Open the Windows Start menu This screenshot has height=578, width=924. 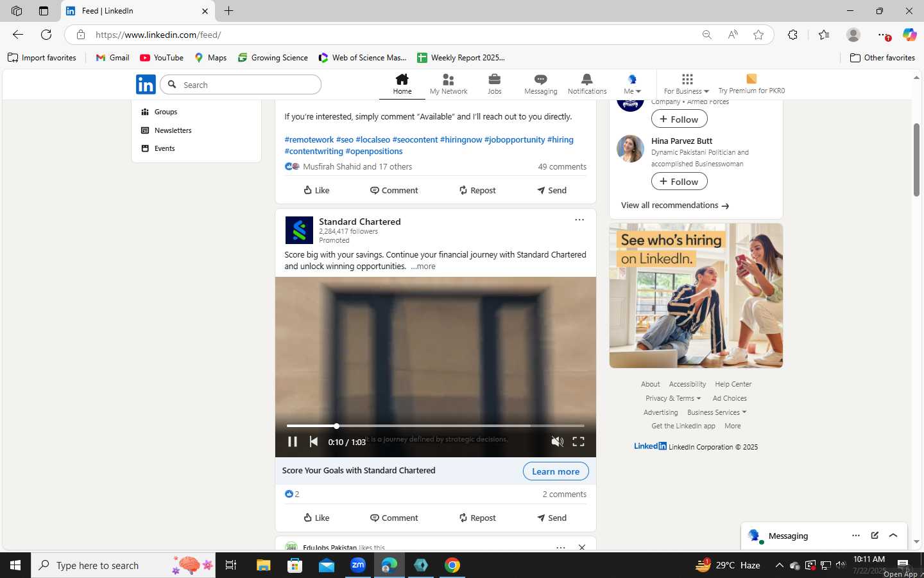pos(15,565)
